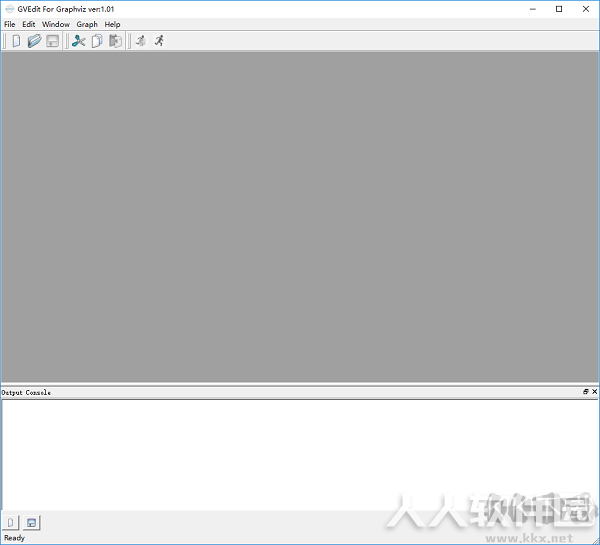Click the New file toolbar icon
This screenshot has height=545, width=600.
click(x=16, y=41)
